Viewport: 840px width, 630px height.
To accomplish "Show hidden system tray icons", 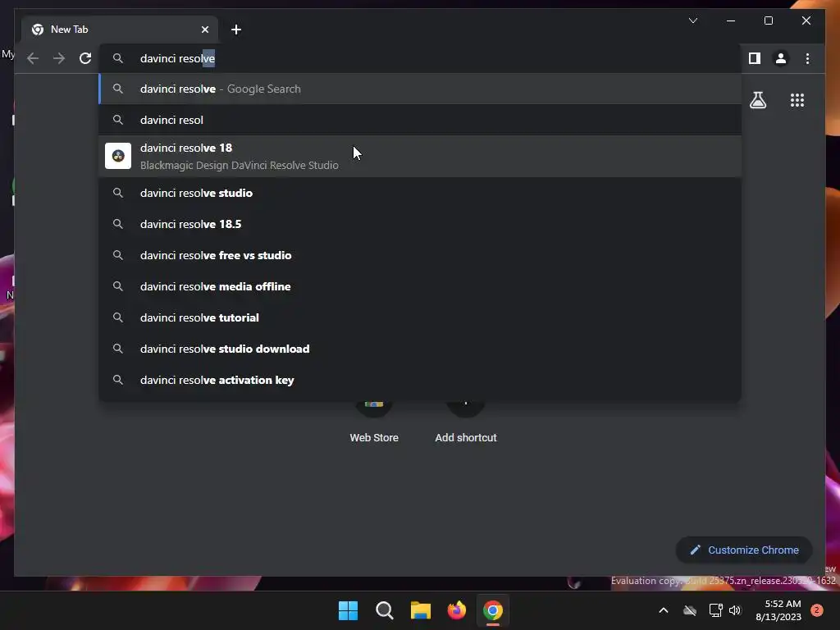I will click(663, 610).
